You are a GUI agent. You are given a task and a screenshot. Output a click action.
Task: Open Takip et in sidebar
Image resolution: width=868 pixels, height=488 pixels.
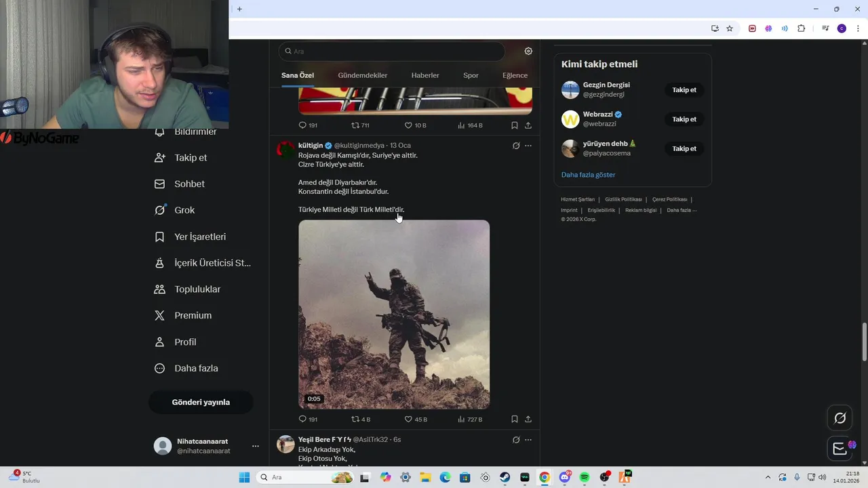tap(181, 157)
